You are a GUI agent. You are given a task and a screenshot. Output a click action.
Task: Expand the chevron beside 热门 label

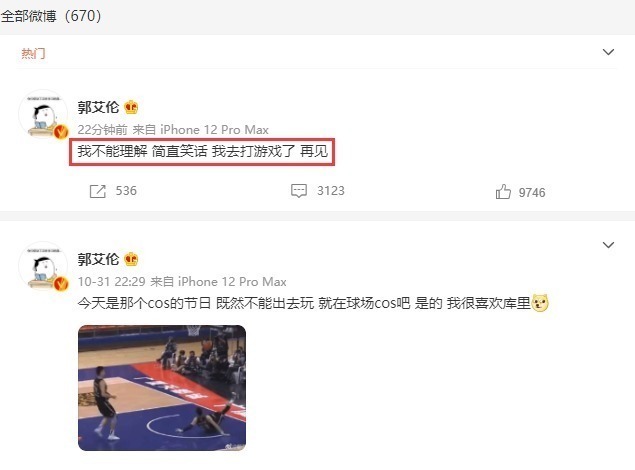[x=608, y=52]
